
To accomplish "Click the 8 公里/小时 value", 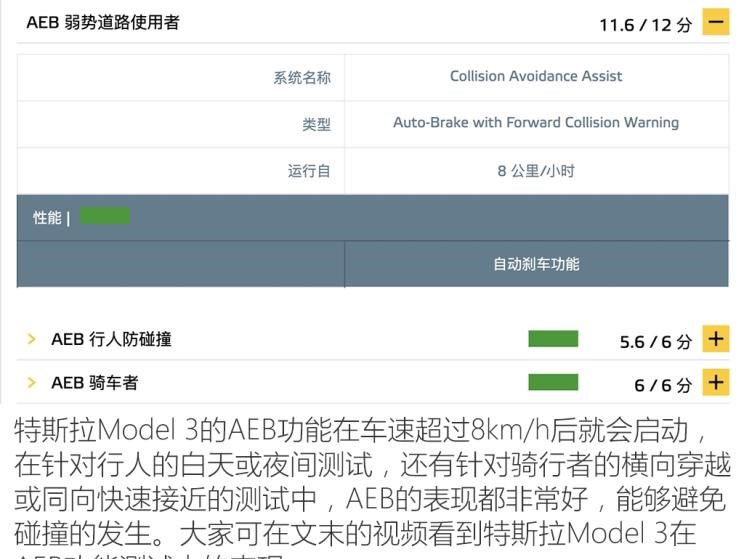I will coord(536,171).
